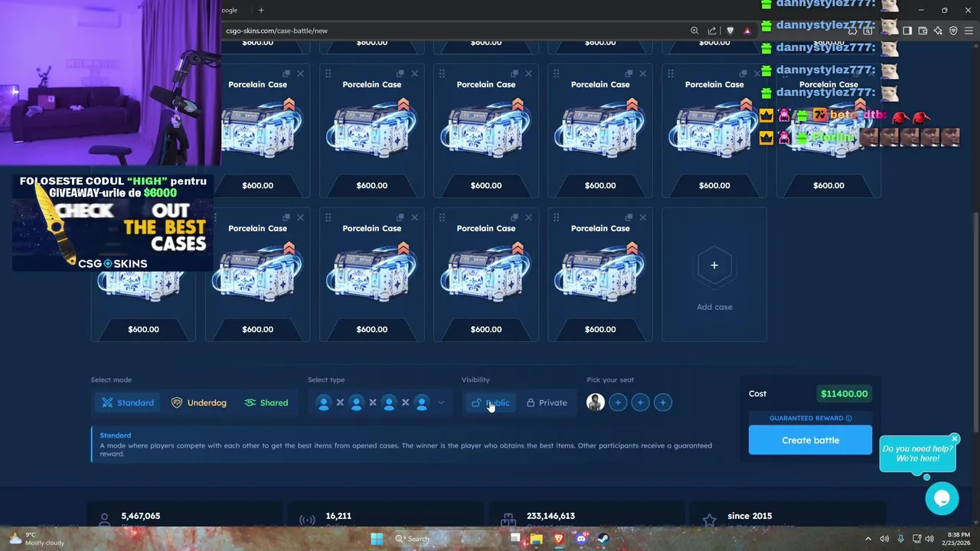Viewport: 980px width, 551px height.
Task: Toggle the browser sidebar panel icon
Action: coord(907,31)
